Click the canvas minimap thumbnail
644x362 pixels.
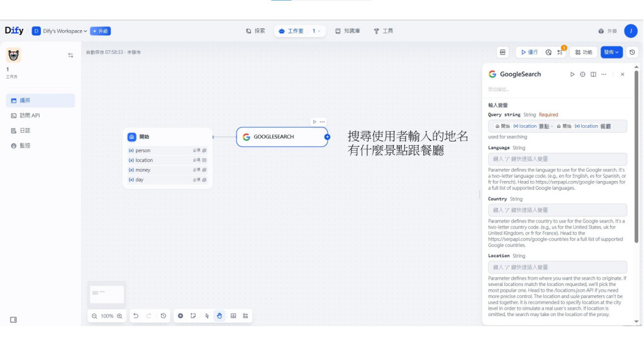107,294
